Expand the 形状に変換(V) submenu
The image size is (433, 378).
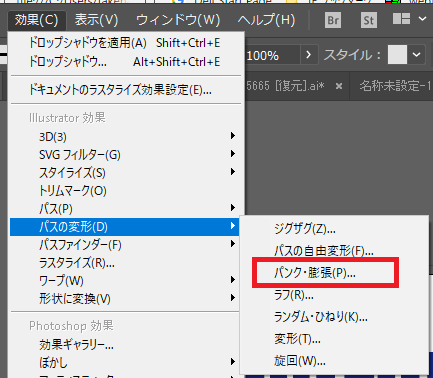(125, 299)
